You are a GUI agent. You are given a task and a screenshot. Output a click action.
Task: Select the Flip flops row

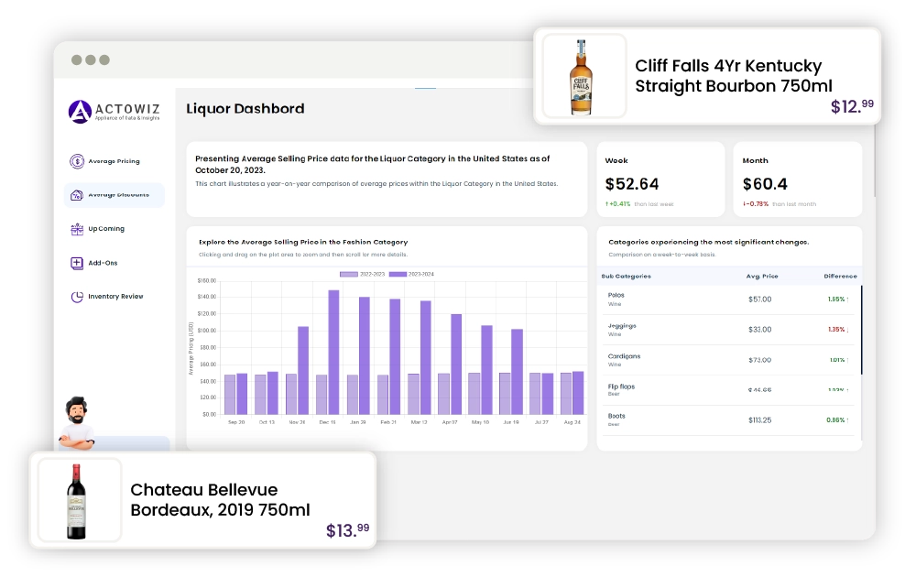point(728,390)
